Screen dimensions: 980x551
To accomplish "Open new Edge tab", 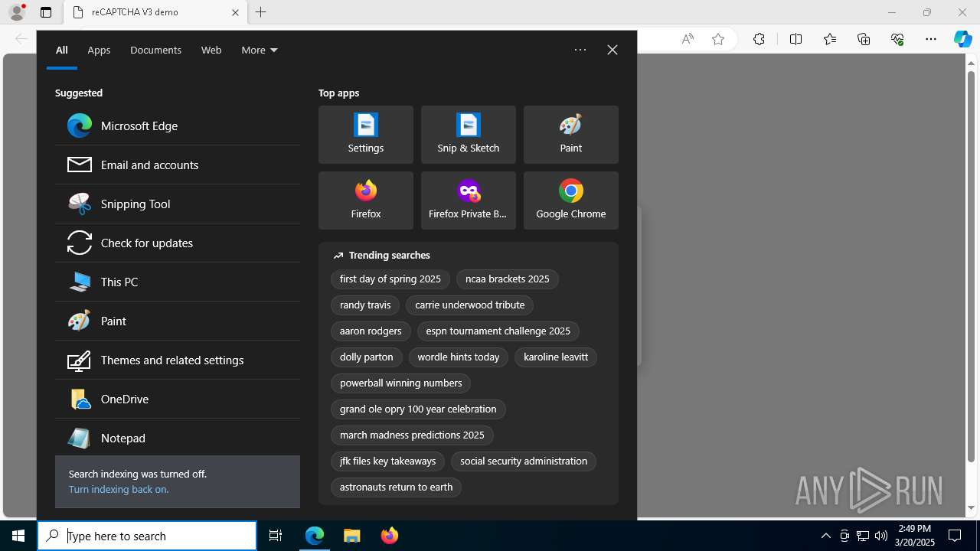I will 261,12.
